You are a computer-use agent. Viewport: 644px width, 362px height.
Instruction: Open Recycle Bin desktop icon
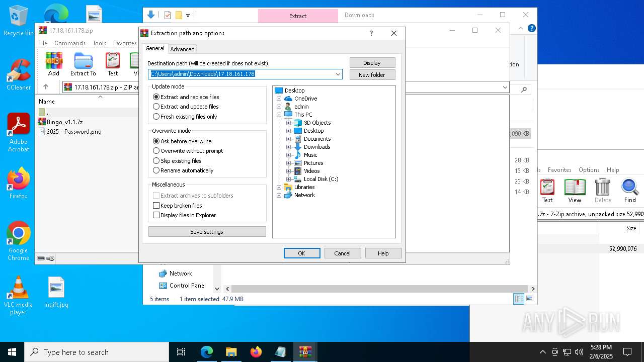[19, 21]
